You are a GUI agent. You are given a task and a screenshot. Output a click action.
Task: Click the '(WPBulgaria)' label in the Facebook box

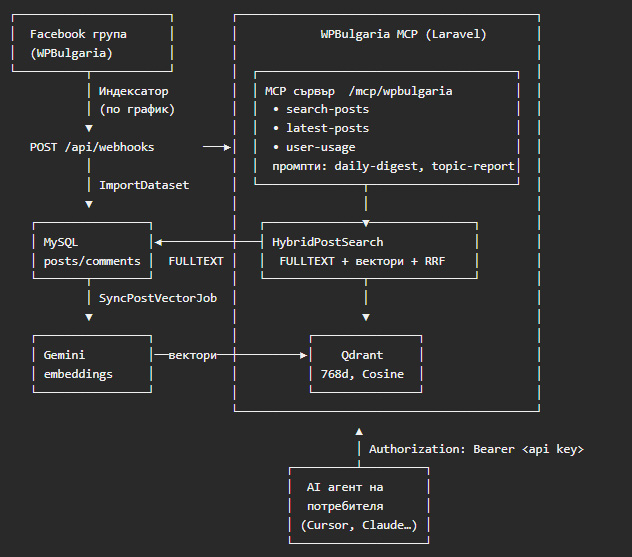[71, 53]
